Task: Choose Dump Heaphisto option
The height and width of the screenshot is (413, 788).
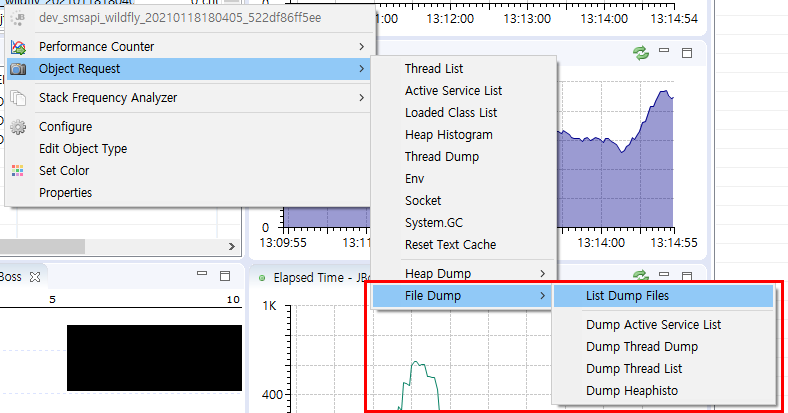Action: coord(663,391)
